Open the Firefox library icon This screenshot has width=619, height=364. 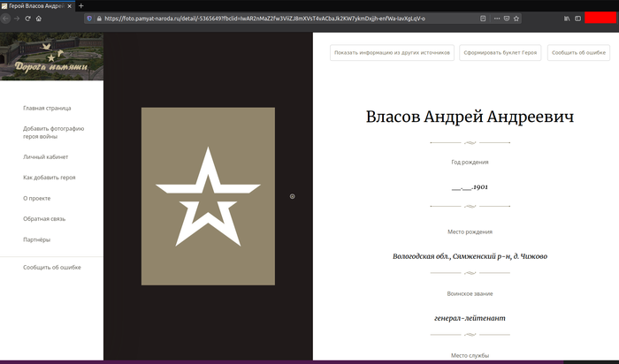566,18
